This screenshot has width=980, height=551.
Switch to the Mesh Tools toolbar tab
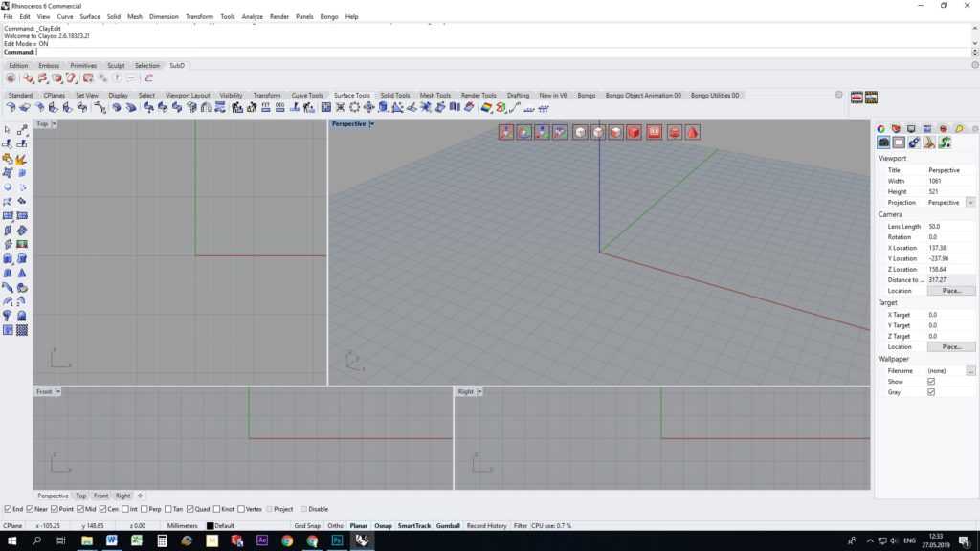435,95
